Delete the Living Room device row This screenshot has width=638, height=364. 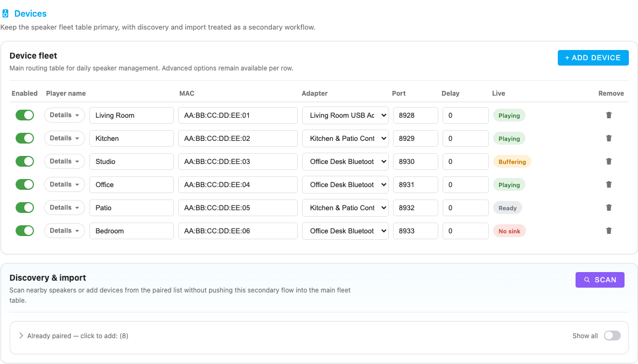(609, 115)
